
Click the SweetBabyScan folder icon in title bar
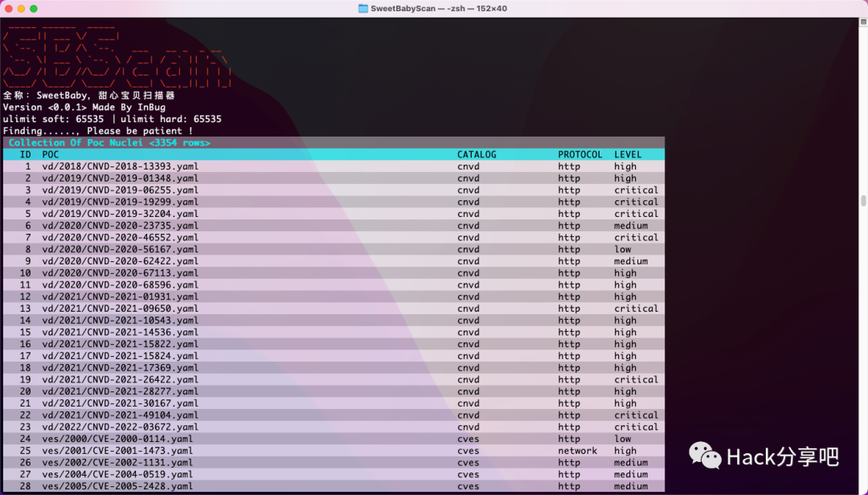click(x=363, y=8)
